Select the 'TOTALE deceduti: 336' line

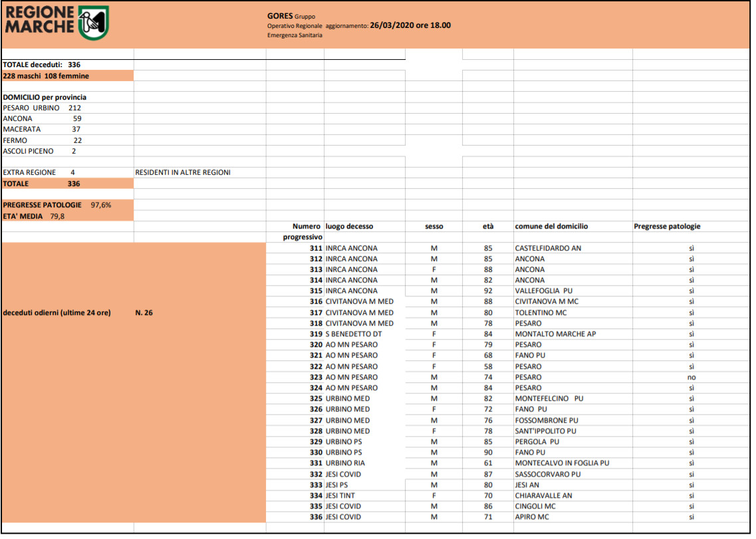pyautogui.click(x=41, y=64)
